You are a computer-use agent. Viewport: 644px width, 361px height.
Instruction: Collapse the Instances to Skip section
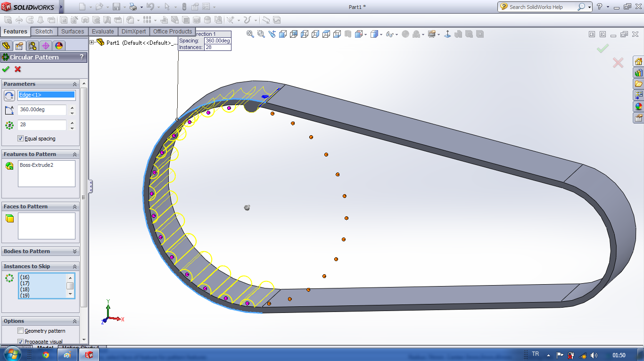(x=74, y=266)
